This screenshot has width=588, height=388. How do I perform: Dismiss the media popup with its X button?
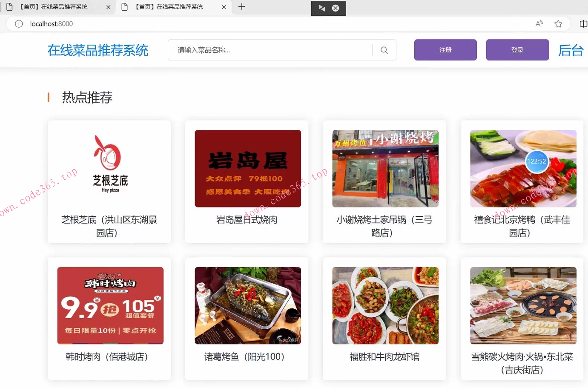tap(336, 8)
